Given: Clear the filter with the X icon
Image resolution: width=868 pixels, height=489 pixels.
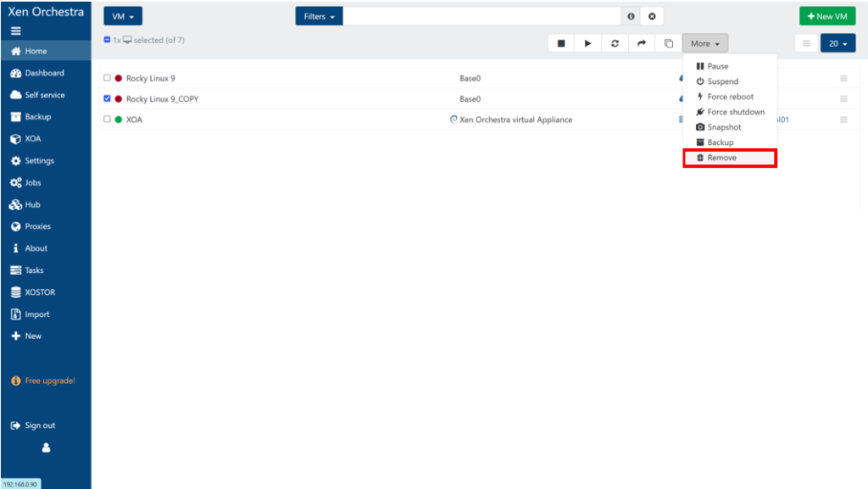Looking at the screenshot, I should (652, 17).
